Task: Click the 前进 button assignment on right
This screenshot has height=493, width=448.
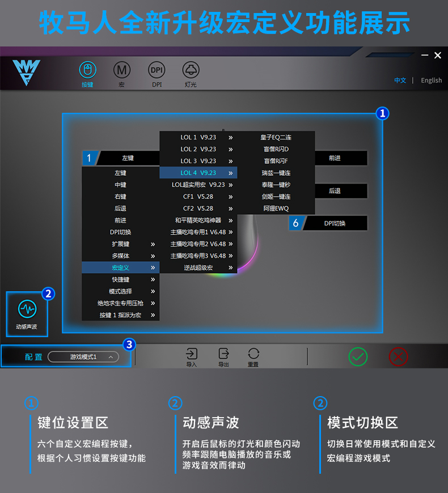Action: click(341, 158)
